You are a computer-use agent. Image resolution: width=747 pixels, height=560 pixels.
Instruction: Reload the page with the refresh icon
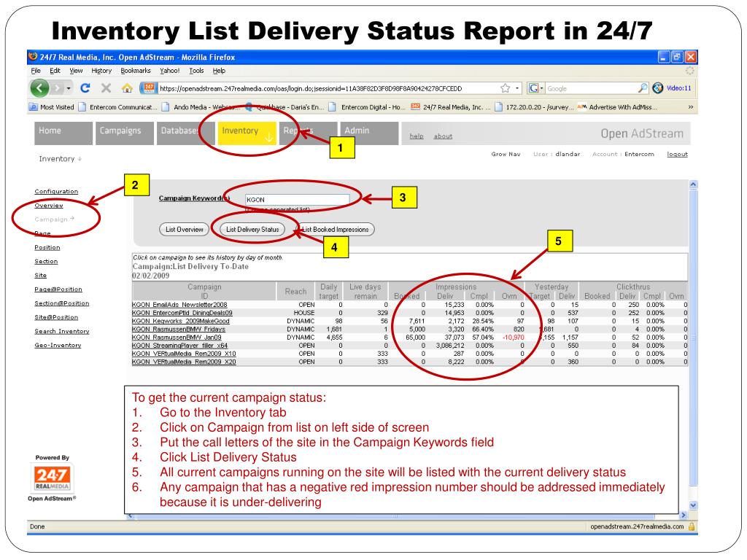[x=85, y=88]
